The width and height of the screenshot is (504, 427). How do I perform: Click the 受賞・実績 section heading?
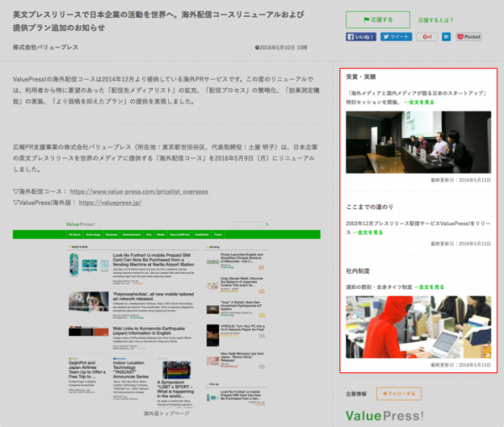click(360, 76)
